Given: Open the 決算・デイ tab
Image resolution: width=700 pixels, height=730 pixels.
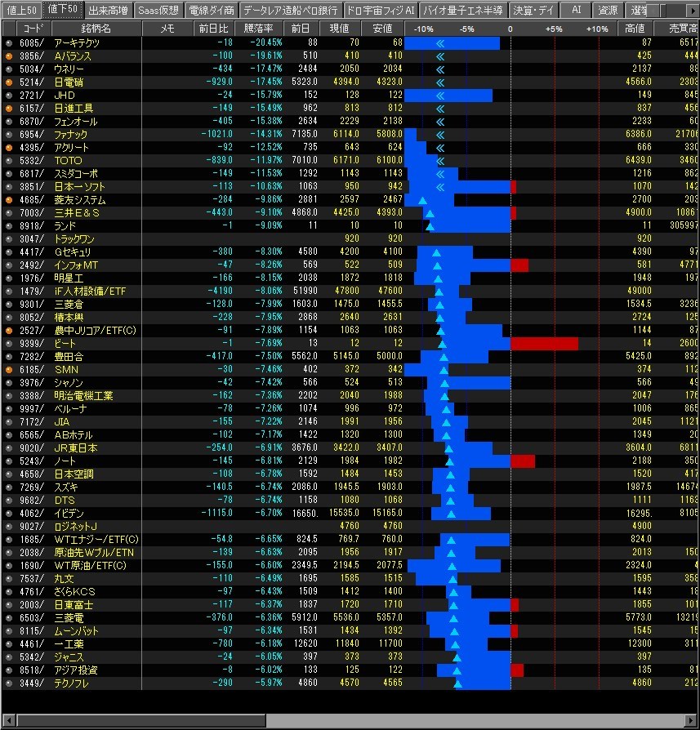Looking at the screenshot, I should 533,11.
